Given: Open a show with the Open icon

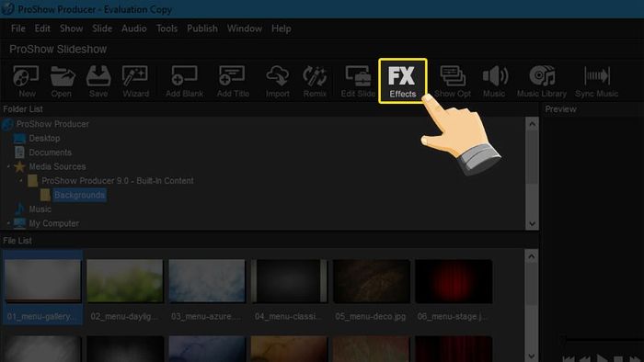Looking at the screenshot, I should [62, 81].
